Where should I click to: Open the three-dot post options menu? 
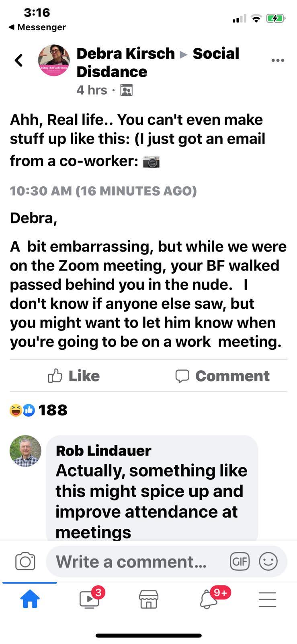point(278,60)
